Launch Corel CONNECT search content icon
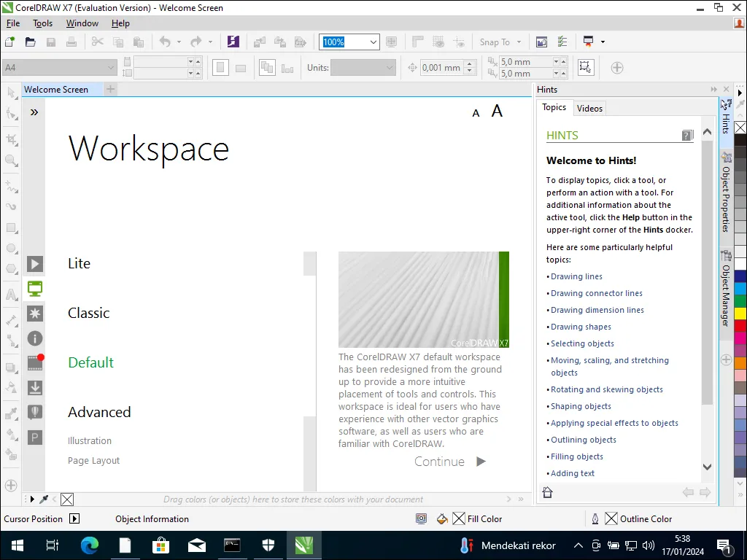 [233, 42]
